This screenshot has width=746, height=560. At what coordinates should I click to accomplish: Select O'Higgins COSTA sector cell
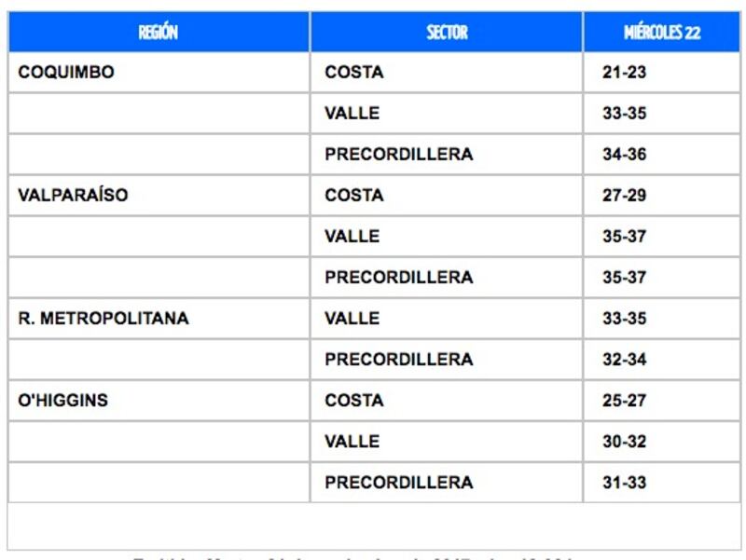tap(447, 401)
